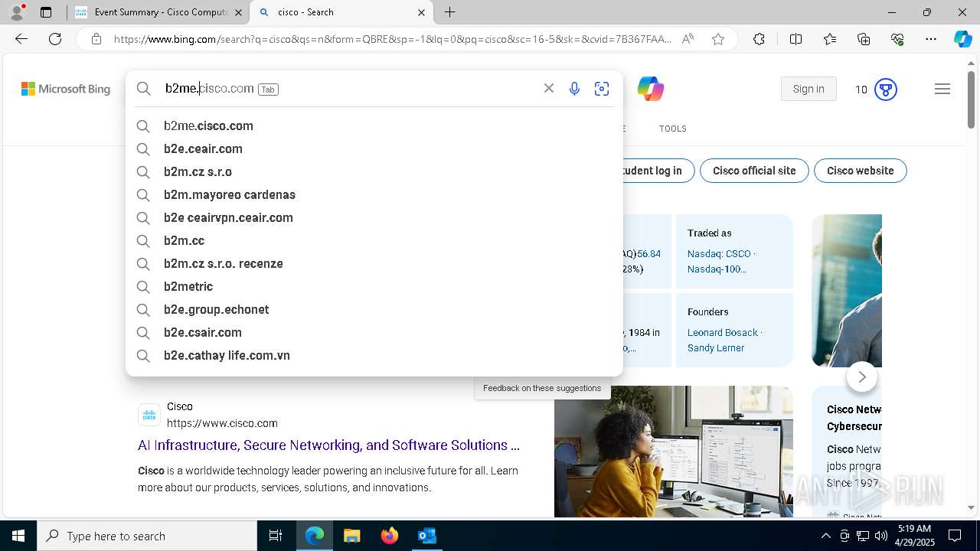Start voice search with microphone icon
Screen dimensions: 980x551
point(574,89)
